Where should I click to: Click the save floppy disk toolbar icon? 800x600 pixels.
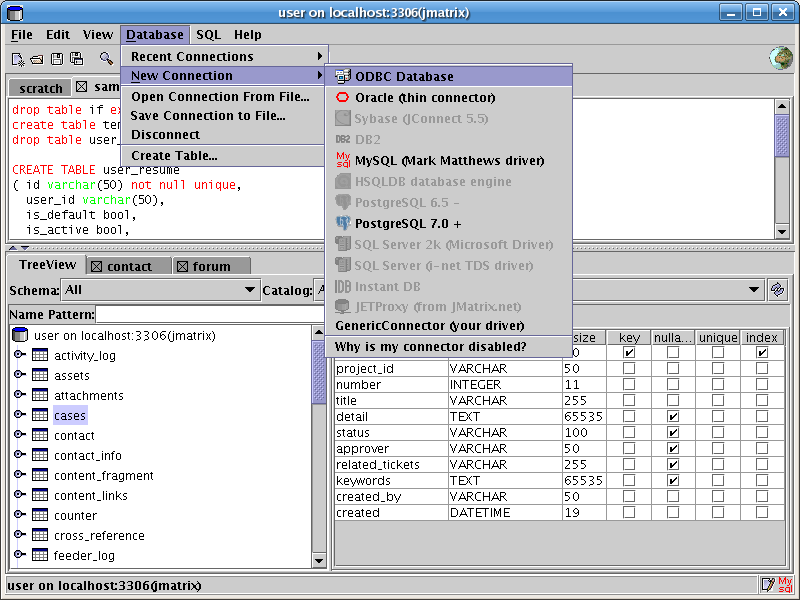(57, 59)
